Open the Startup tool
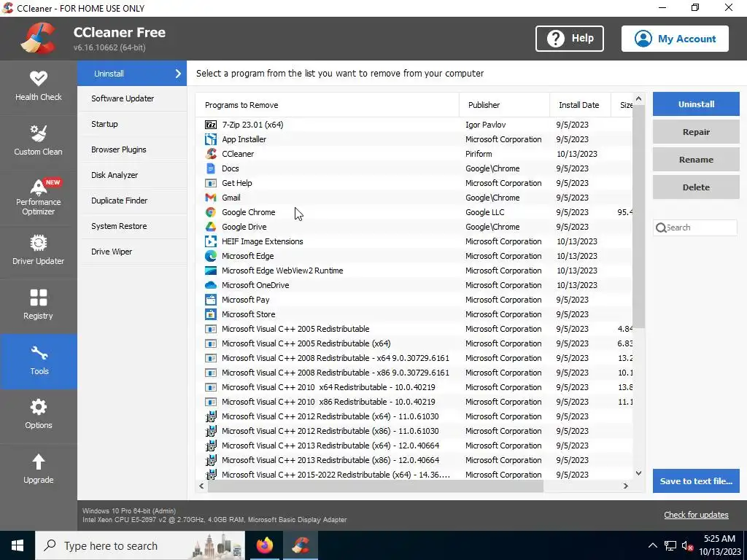This screenshot has height=560, width=747. 132,124
